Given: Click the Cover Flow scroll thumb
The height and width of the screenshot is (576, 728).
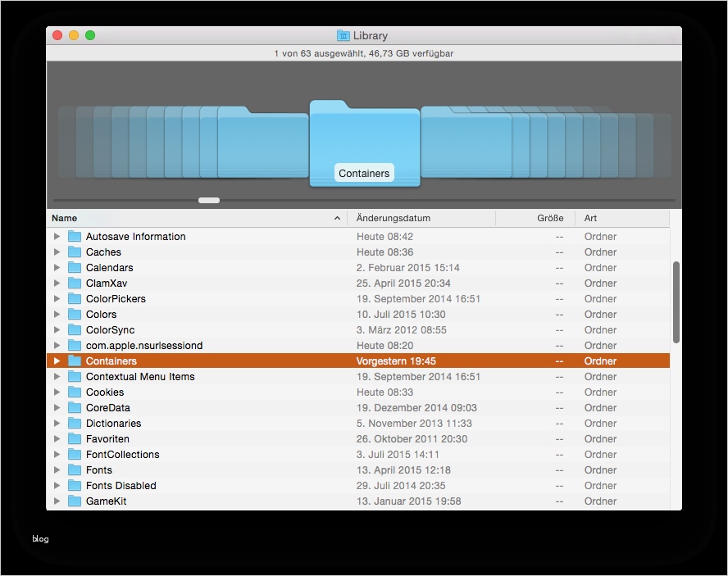Looking at the screenshot, I should coord(209,200).
